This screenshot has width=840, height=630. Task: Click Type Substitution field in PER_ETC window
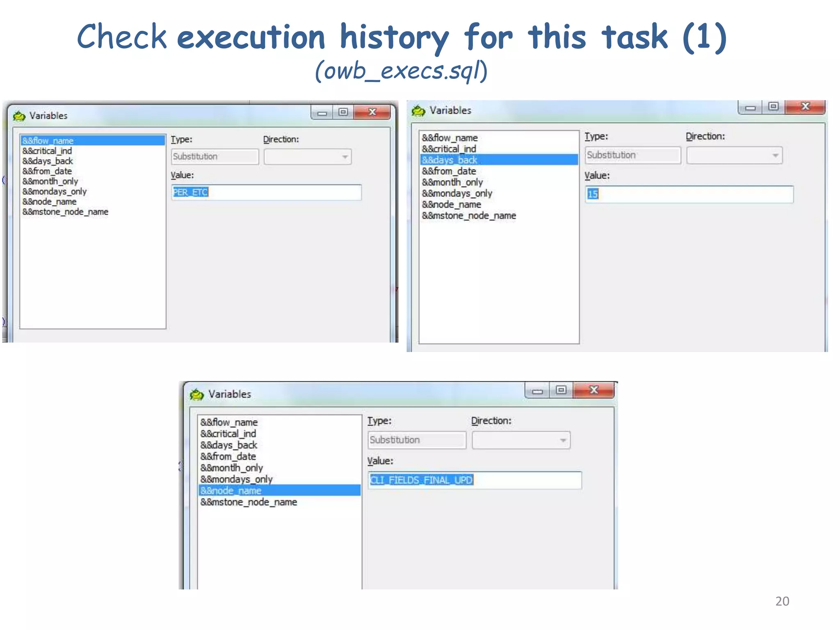pyautogui.click(x=215, y=157)
